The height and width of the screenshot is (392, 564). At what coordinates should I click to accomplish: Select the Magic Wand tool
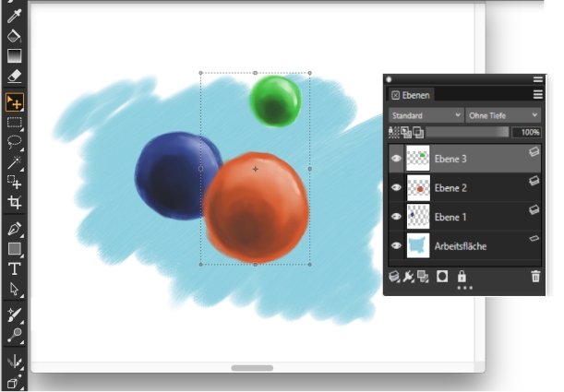click(x=15, y=162)
